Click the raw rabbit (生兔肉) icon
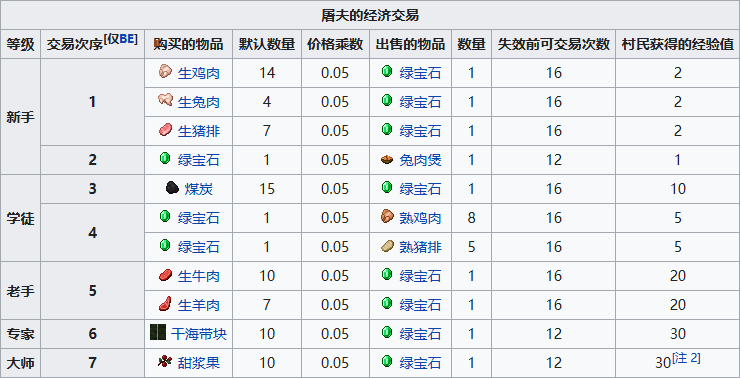 coord(165,101)
